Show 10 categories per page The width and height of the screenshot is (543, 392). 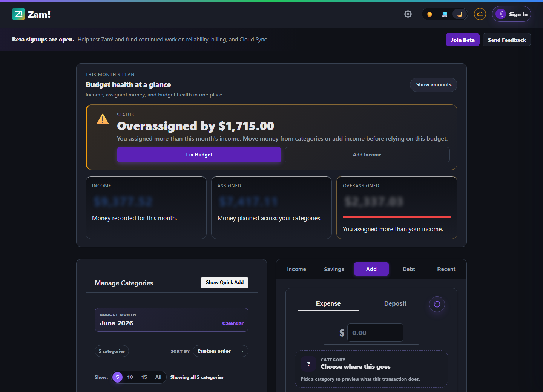(x=130, y=377)
